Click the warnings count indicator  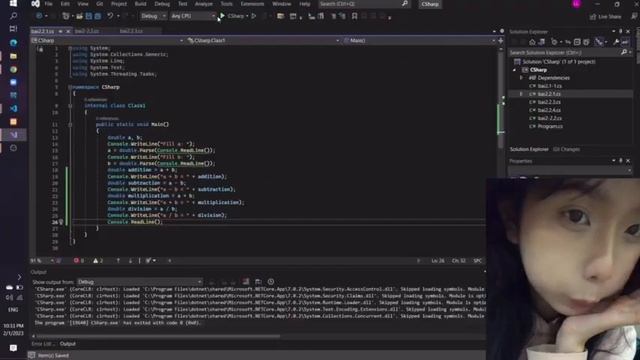(x=98, y=260)
